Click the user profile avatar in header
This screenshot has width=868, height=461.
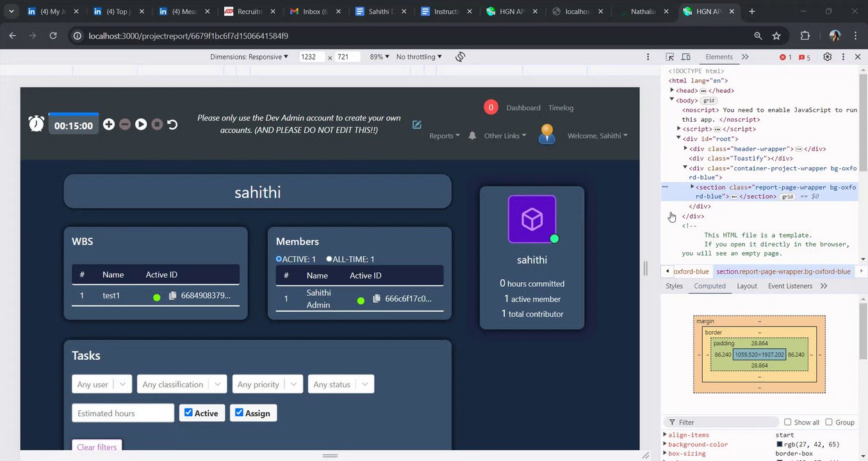pyautogui.click(x=546, y=134)
